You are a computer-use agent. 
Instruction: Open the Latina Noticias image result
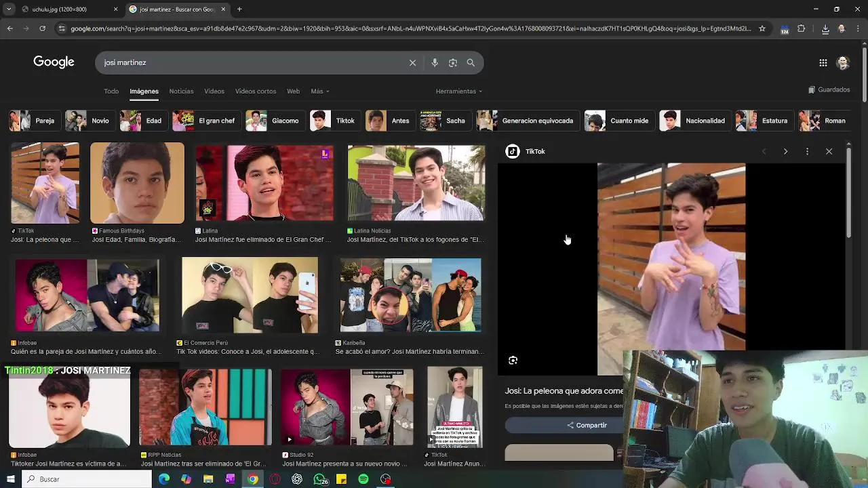click(416, 183)
